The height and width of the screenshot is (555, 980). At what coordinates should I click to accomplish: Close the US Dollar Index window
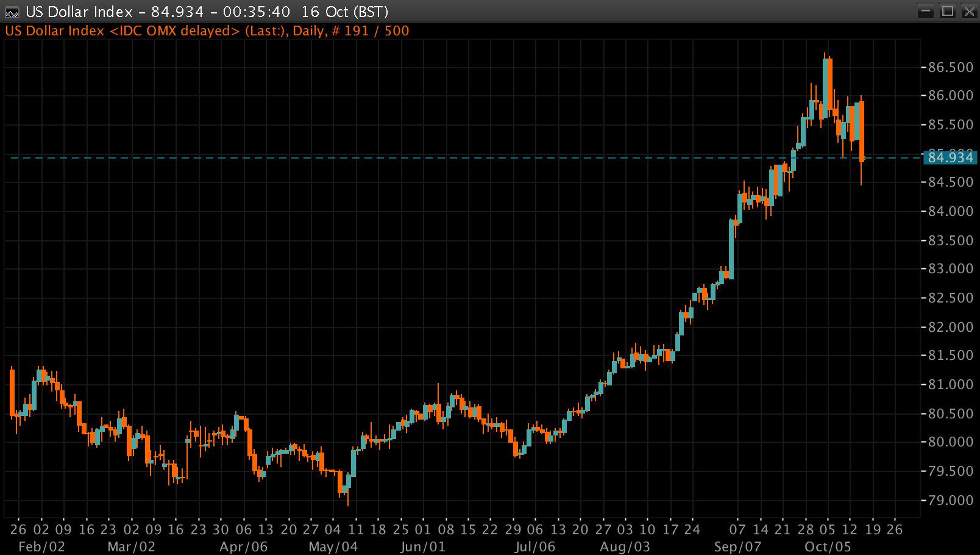[x=969, y=12]
